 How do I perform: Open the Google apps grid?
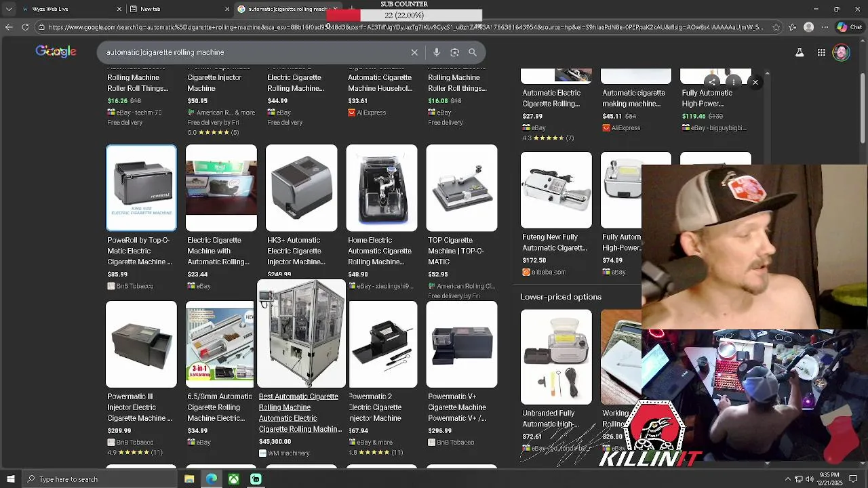tap(821, 52)
